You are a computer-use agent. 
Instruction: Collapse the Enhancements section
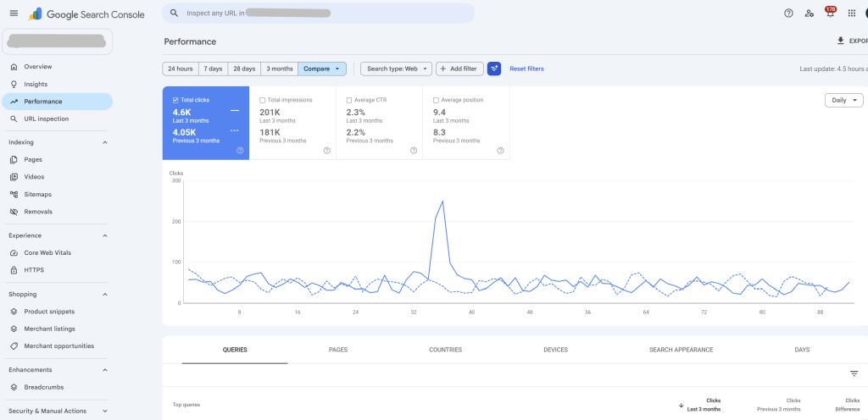[105, 370]
